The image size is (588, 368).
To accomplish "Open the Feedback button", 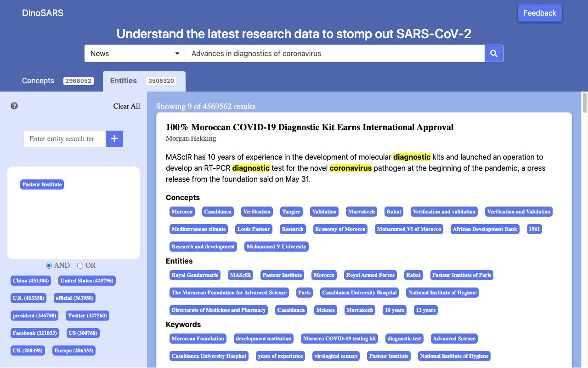I will (x=540, y=13).
